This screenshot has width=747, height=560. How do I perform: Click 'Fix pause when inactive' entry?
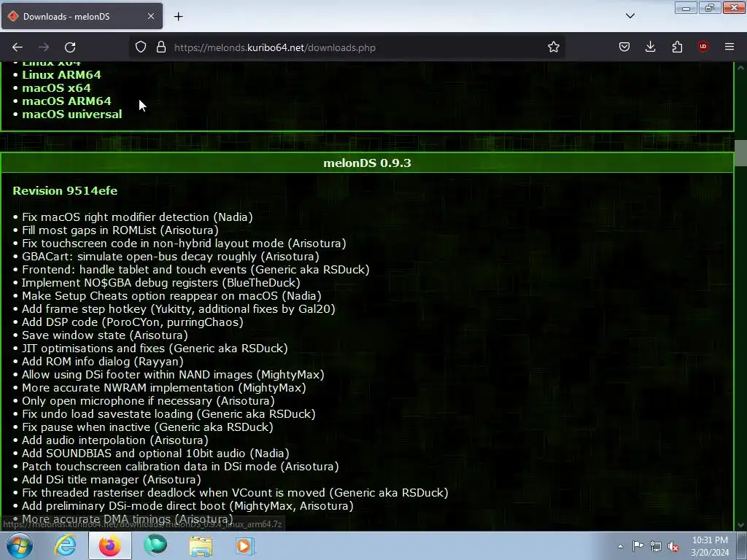147,427
